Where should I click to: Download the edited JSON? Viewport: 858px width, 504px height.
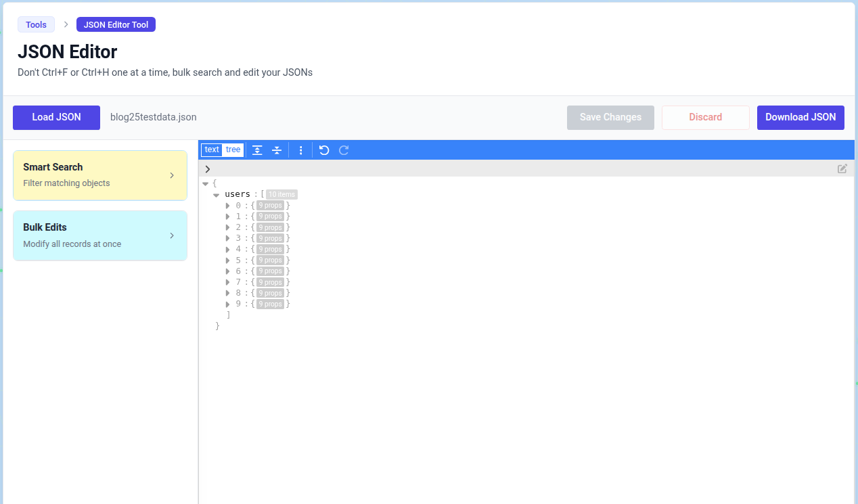[800, 117]
